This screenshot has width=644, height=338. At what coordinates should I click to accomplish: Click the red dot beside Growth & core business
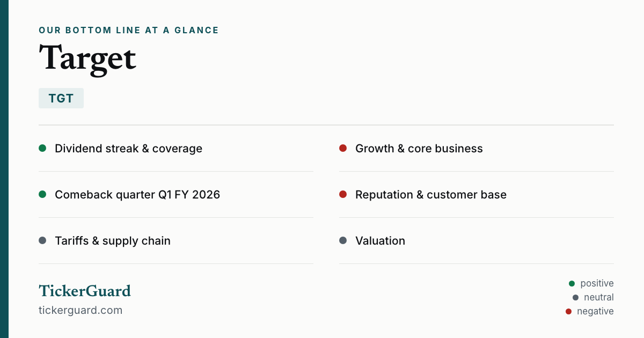(343, 148)
